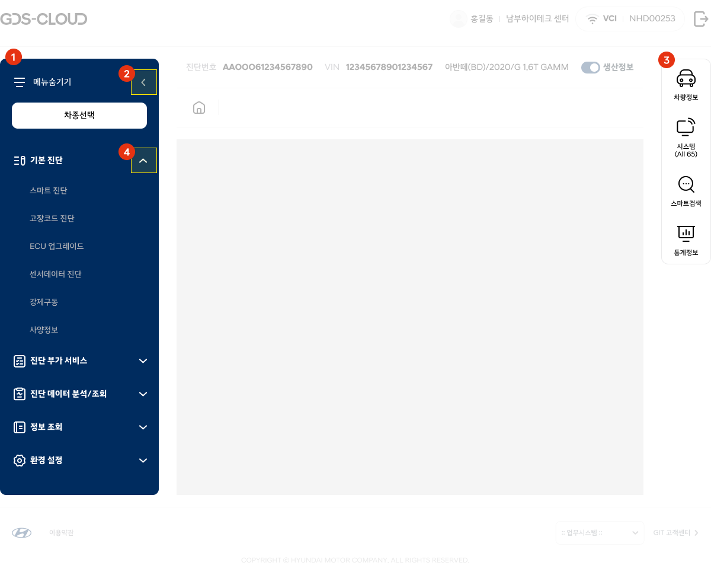This screenshot has height=588, width=711.
Task: Click the 정보 조회 document icon
Action: (x=20, y=427)
